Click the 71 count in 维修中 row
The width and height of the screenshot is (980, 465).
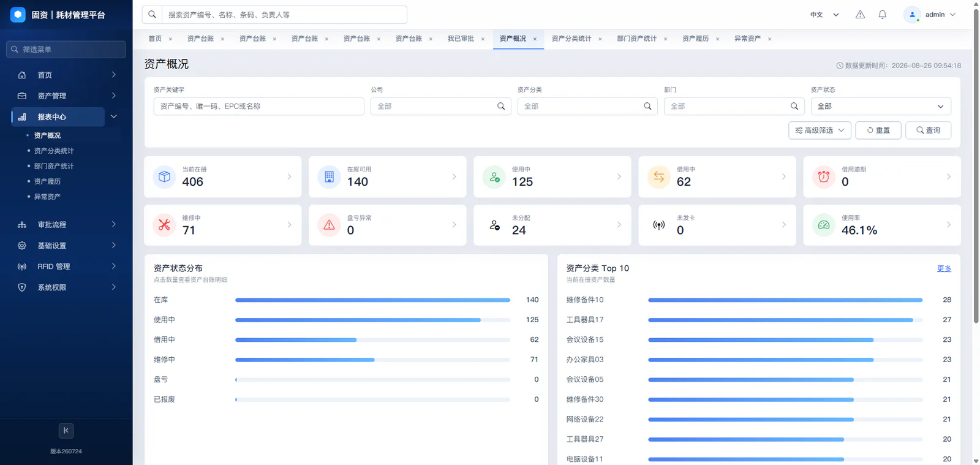[x=534, y=360]
